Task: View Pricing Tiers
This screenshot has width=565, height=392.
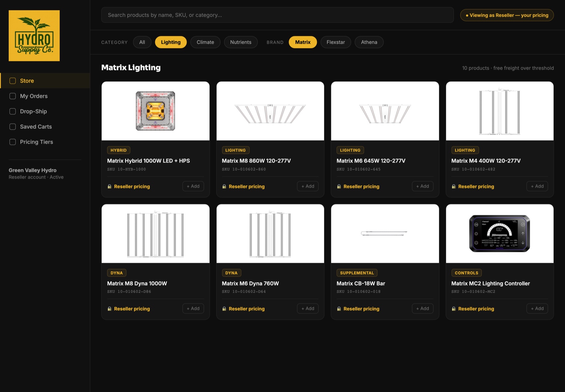Action: (x=45, y=142)
